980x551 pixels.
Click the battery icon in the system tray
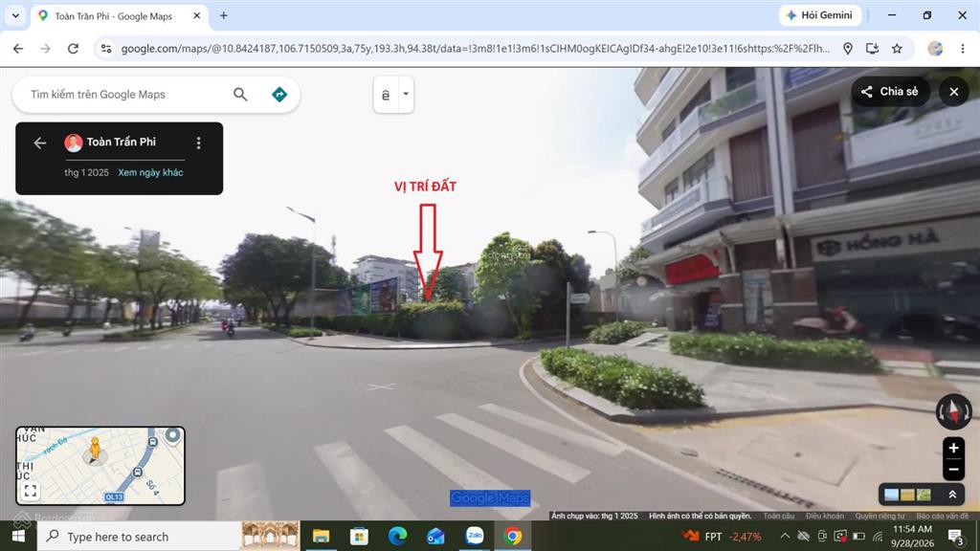[x=858, y=536]
